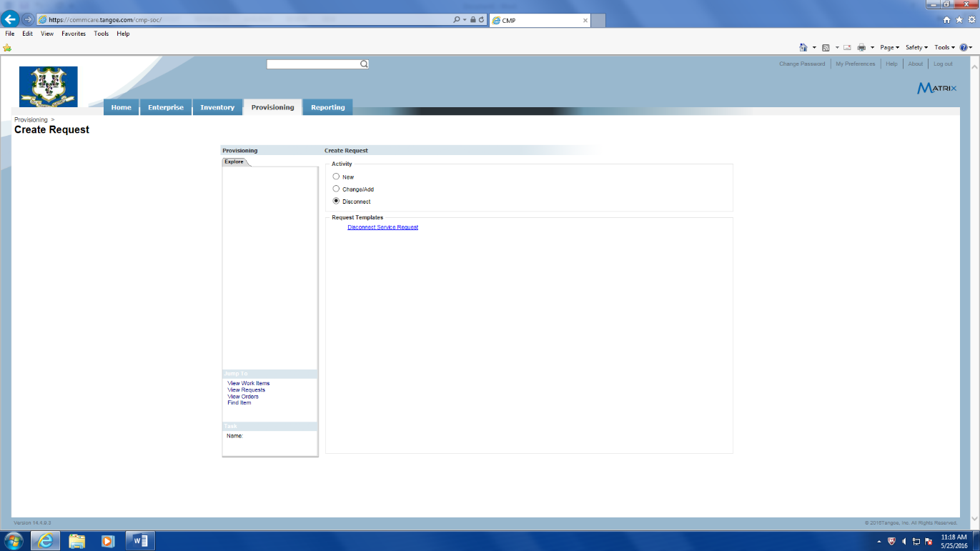Viewport: 980px width, 551px height.
Task: Click the search magnifier icon in page header
Action: 364,64
